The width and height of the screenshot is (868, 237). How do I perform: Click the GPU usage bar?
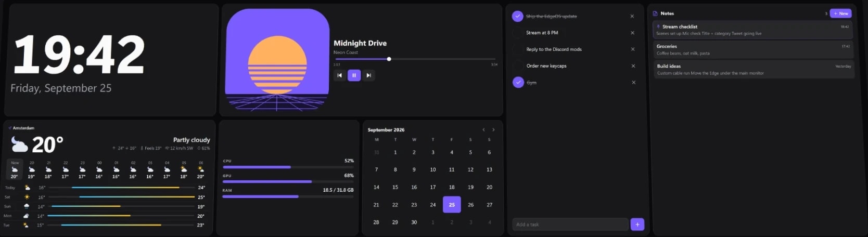(x=288, y=181)
